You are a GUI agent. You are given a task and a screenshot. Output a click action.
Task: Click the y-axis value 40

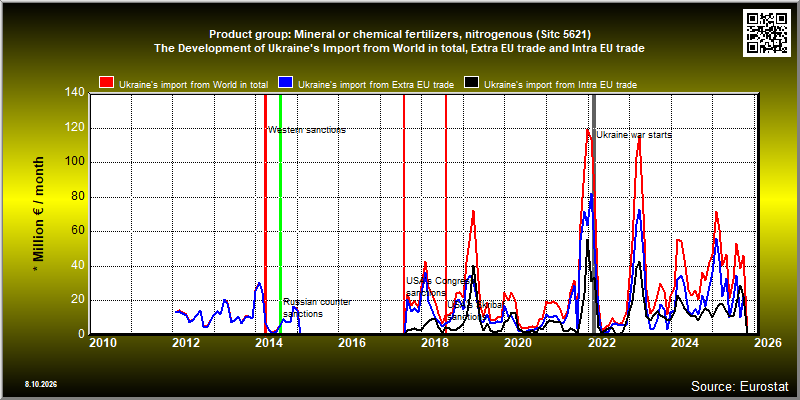pos(78,266)
